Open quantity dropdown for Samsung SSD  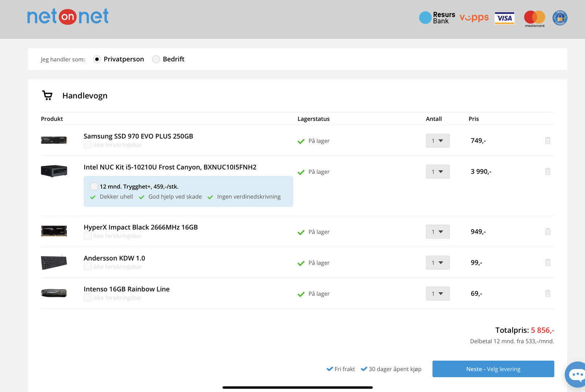point(438,141)
